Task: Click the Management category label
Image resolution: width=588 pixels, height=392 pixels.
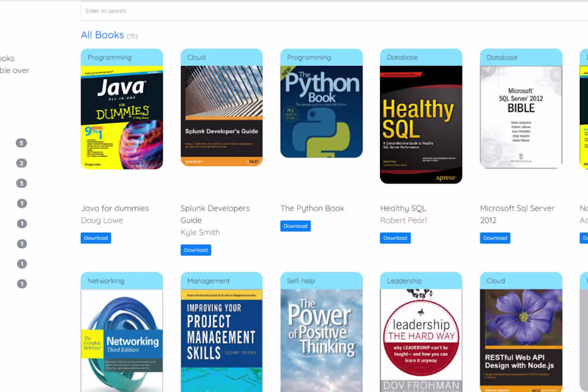Action: click(208, 281)
